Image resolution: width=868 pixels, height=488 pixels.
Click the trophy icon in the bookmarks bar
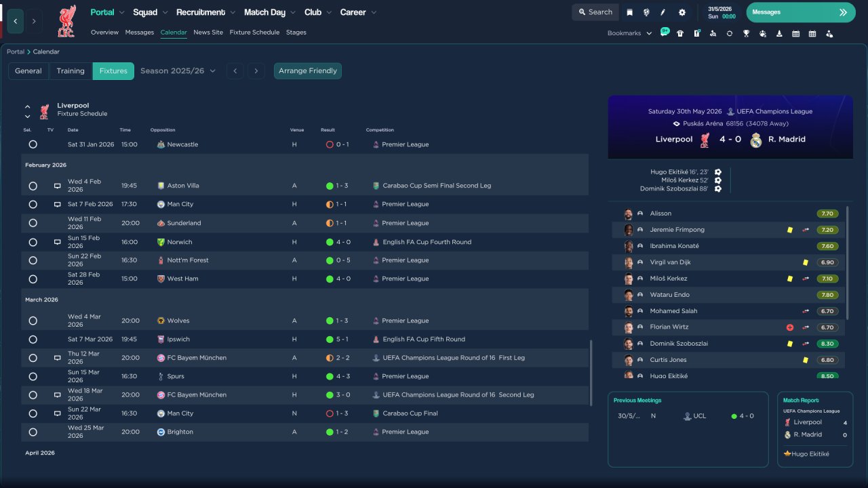[746, 33]
